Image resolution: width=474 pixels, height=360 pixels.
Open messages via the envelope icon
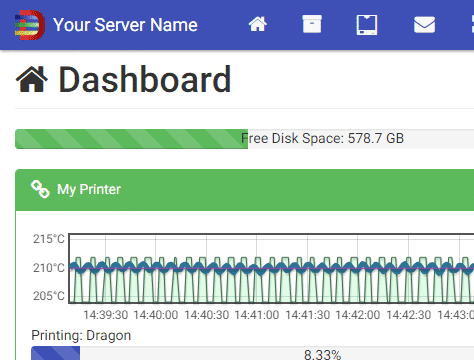pyautogui.click(x=424, y=25)
